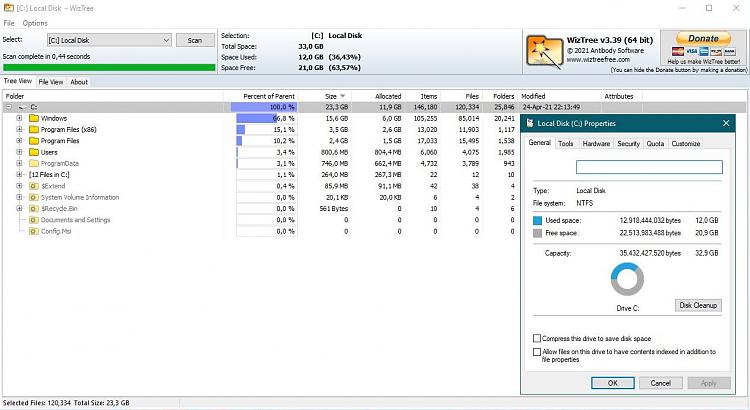This screenshot has height=410, width=750.
Task: Expand the Program Files (x86) node
Action: point(20,130)
